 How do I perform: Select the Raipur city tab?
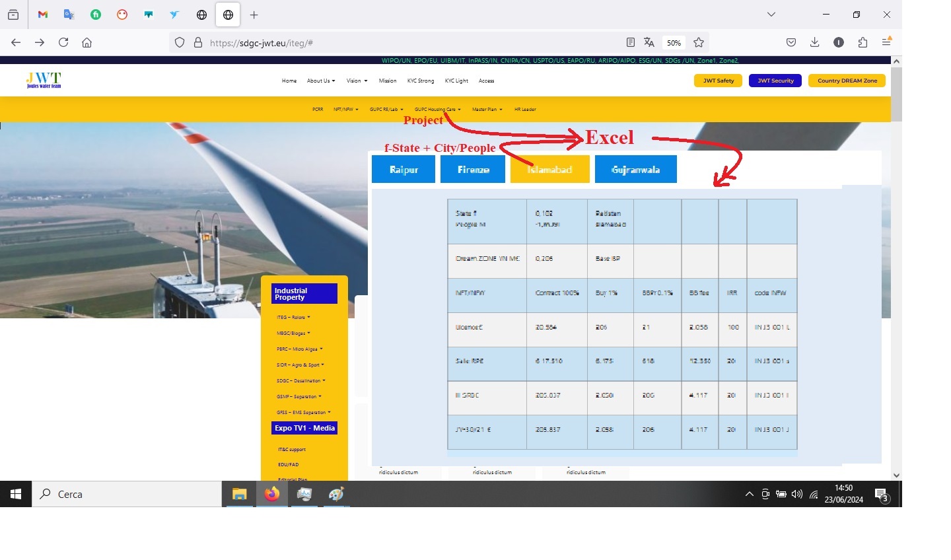404,169
